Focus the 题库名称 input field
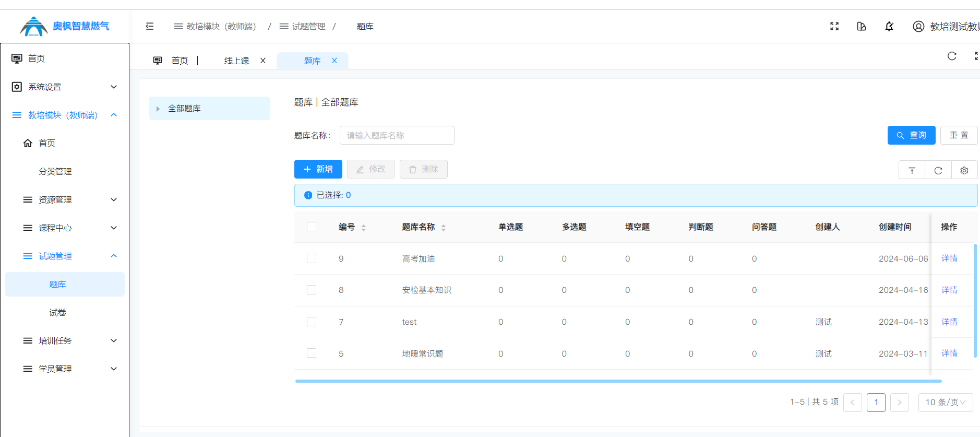 [397, 135]
